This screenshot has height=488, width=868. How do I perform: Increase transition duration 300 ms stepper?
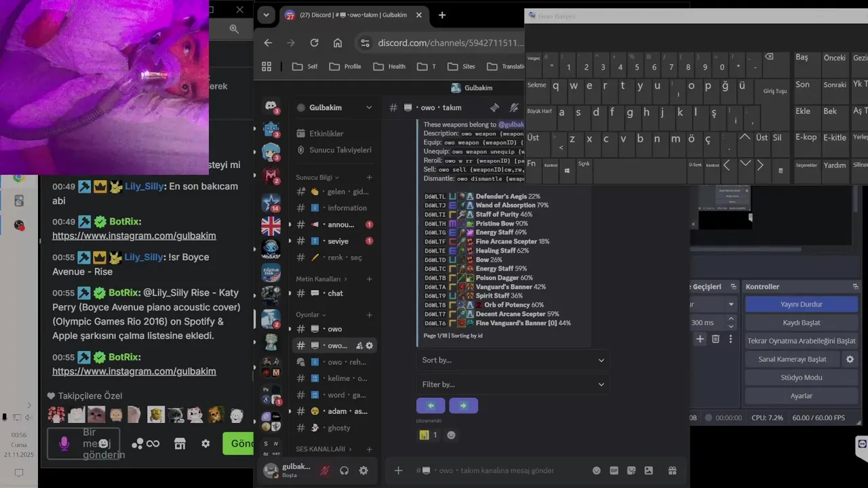(x=731, y=319)
